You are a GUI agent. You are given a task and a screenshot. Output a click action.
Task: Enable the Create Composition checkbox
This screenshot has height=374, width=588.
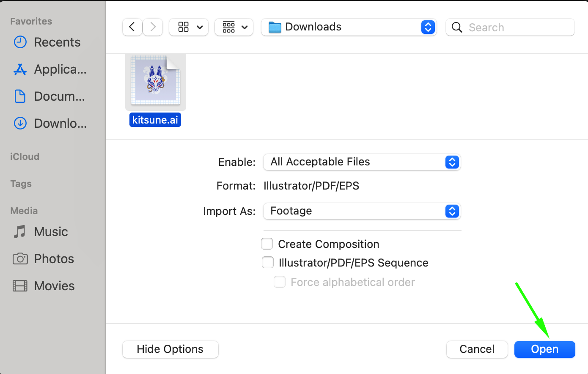[267, 244]
